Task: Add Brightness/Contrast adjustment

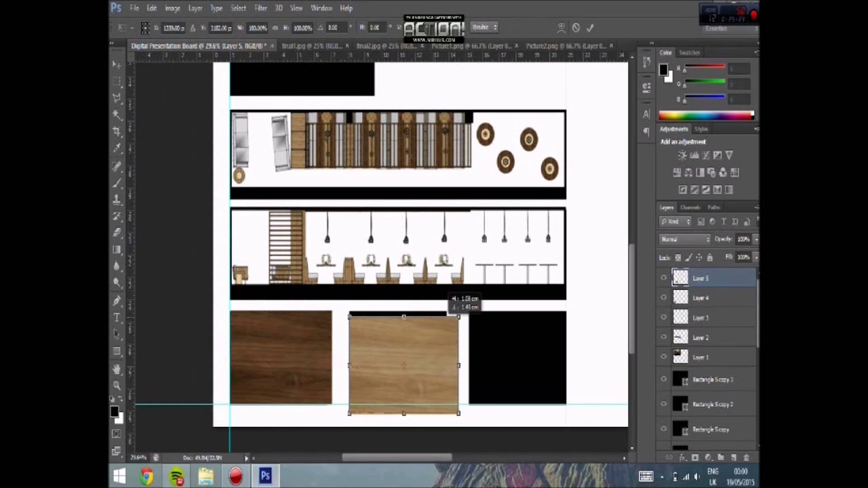Action: 682,155
